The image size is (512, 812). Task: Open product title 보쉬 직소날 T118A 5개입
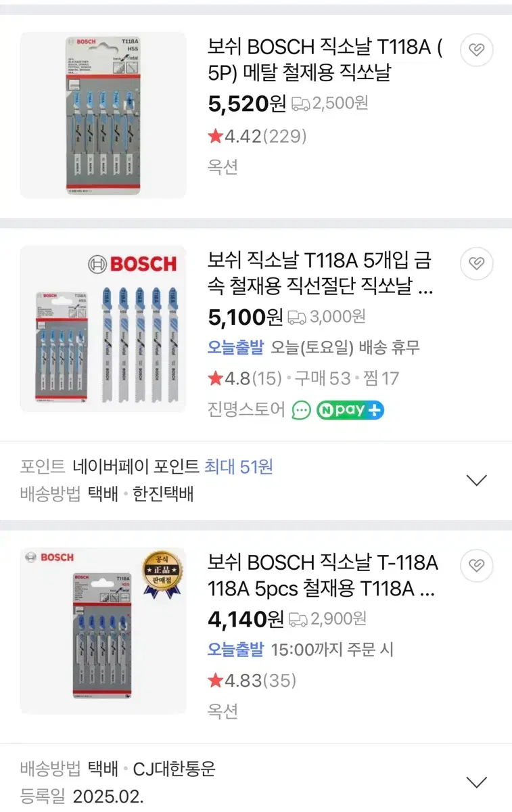[321, 274]
